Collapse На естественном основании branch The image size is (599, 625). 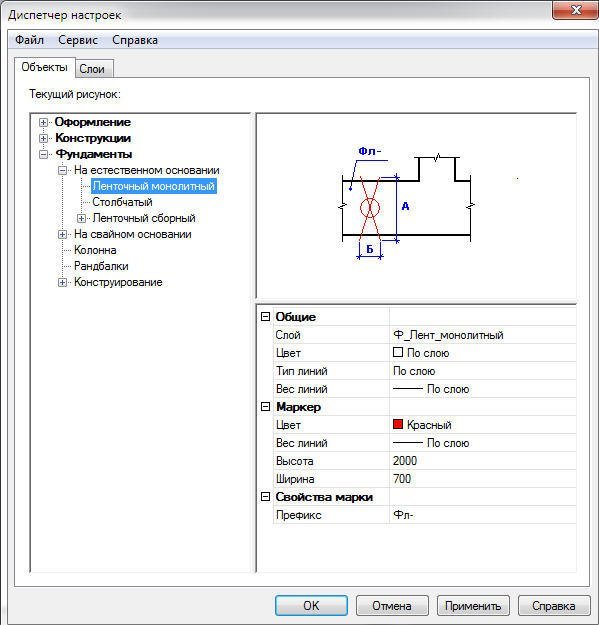[62, 170]
